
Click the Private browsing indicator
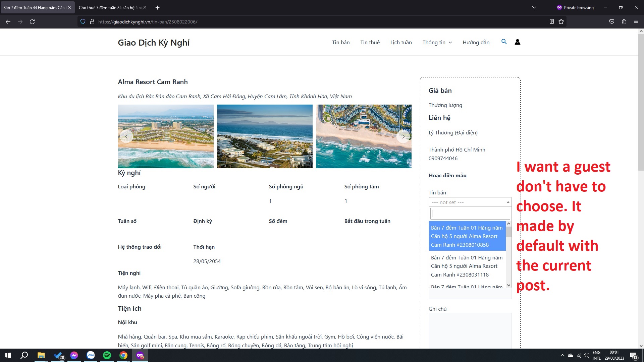(575, 7)
